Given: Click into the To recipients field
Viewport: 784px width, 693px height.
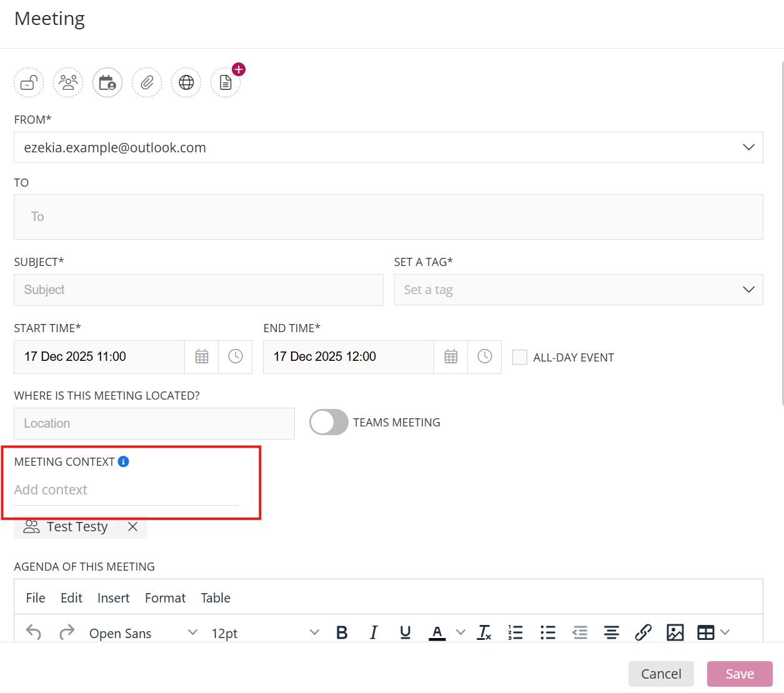Looking at the screenshot, I should coord(389,217).
